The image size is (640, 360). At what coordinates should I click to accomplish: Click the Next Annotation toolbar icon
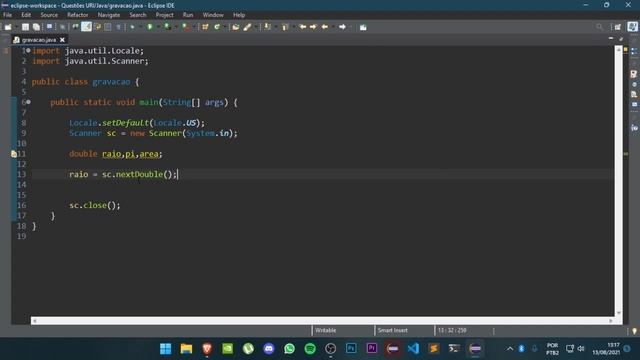(x=267, y=27)
